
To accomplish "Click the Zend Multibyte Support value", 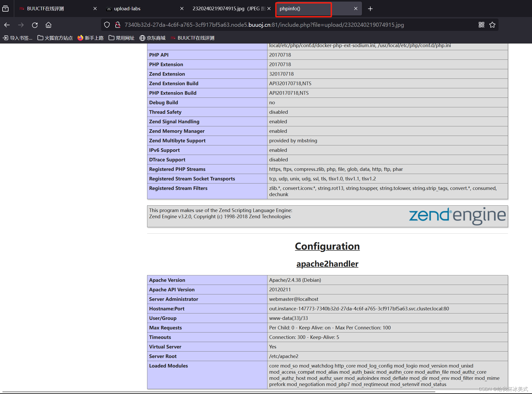I will click(x=293, y=141).
